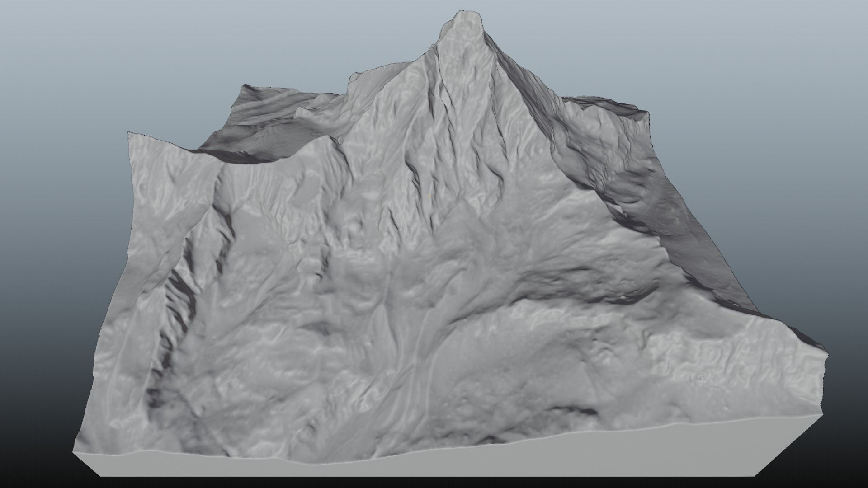Select the small yellow origin point marker
Viewport: 868px width, 488px height.
click(x=429, y=196)
